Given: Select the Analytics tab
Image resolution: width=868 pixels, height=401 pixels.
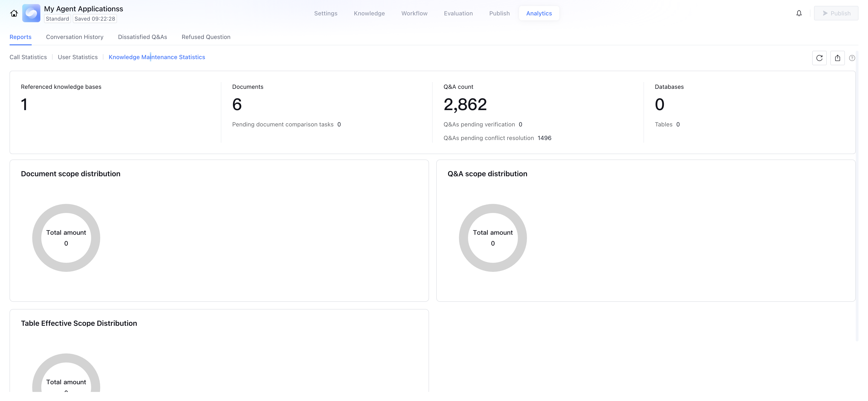Looking at the screenshot, I should (x=539, y=13).
